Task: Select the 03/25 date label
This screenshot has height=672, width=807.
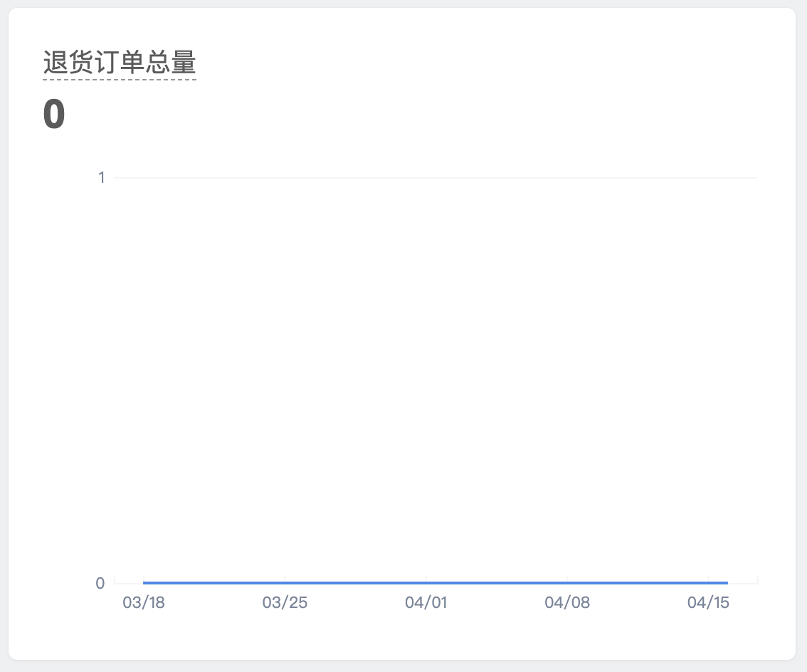Action: [x=285, y=602]
